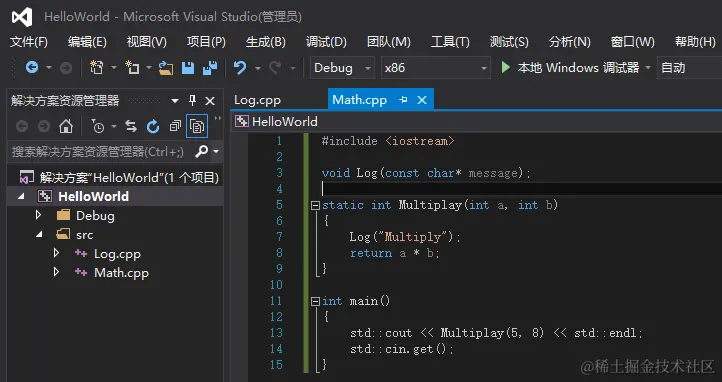Click 本地 Windows 调试器 start button
This screenshot has width=722, height=382.
click(x=571, y=68)
